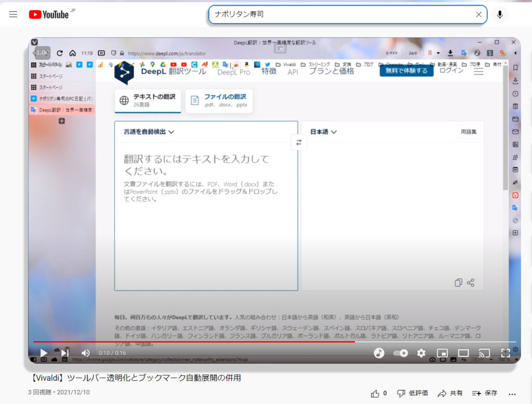The image size is (532, 404).
Task: In the video, click API menu item
Action: click(x=292, y=72)
